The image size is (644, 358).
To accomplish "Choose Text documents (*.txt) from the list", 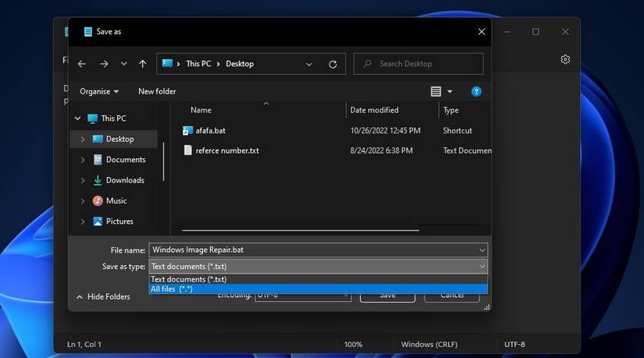I will click(x=318, y=279).
